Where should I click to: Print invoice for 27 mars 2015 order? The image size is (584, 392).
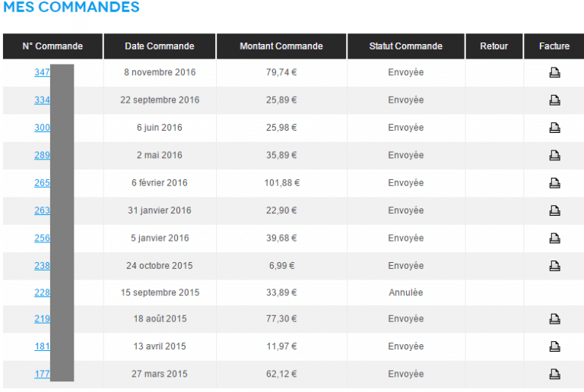point(554,374)
